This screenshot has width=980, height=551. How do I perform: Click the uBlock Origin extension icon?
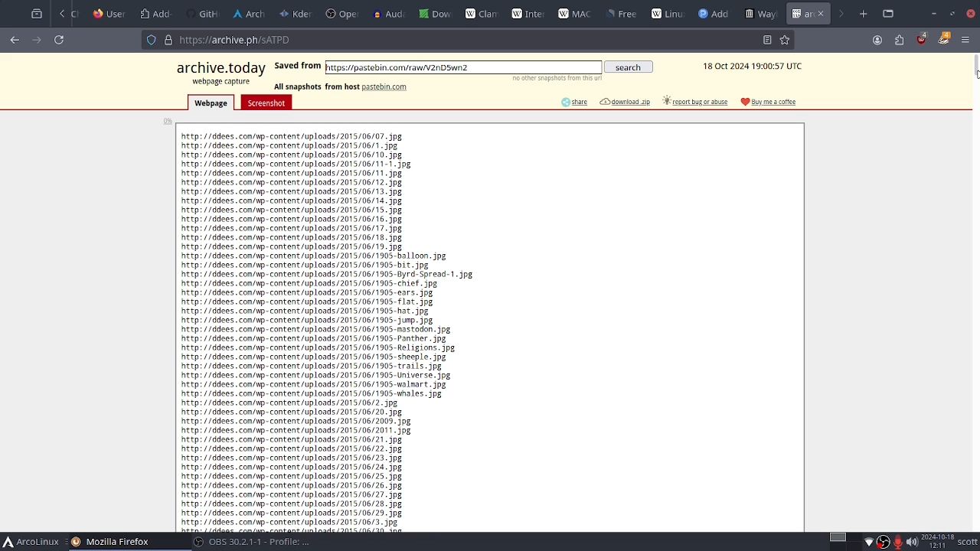[922, 40]
